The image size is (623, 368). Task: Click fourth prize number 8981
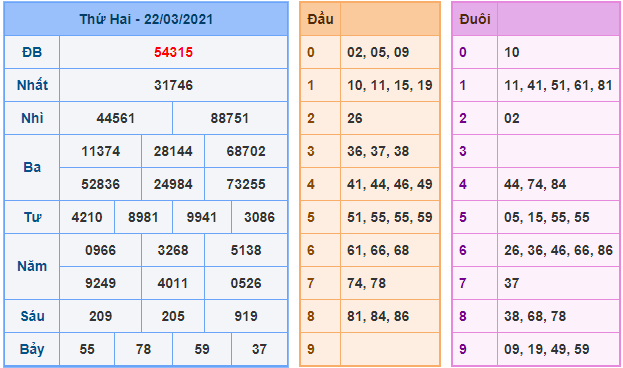point(143,217)
